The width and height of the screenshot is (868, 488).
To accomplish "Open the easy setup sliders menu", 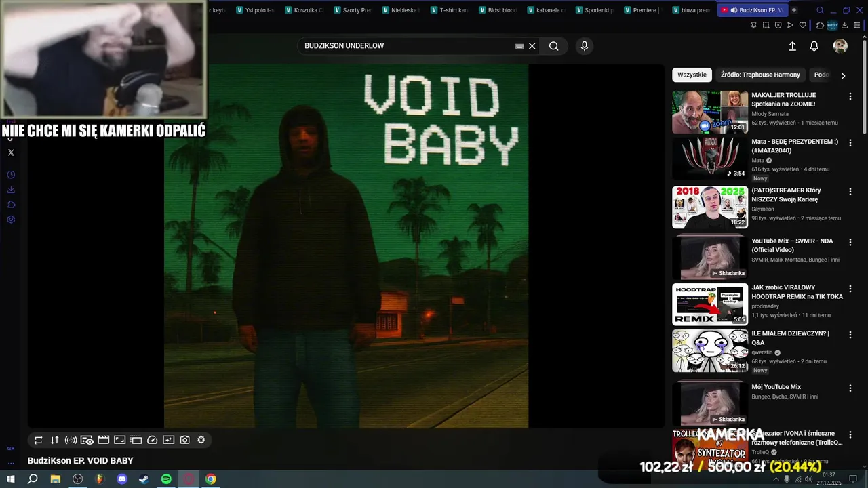I will [x=856, y=25].
